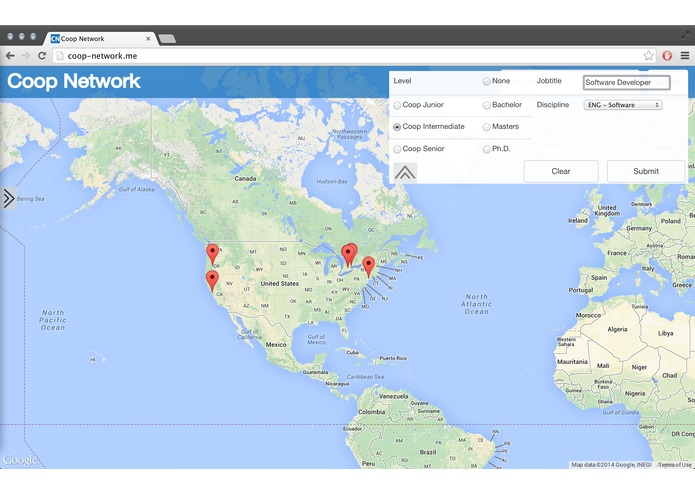Click the Submit button
Screen dimensions: 695x494
[x=646, y=171]
